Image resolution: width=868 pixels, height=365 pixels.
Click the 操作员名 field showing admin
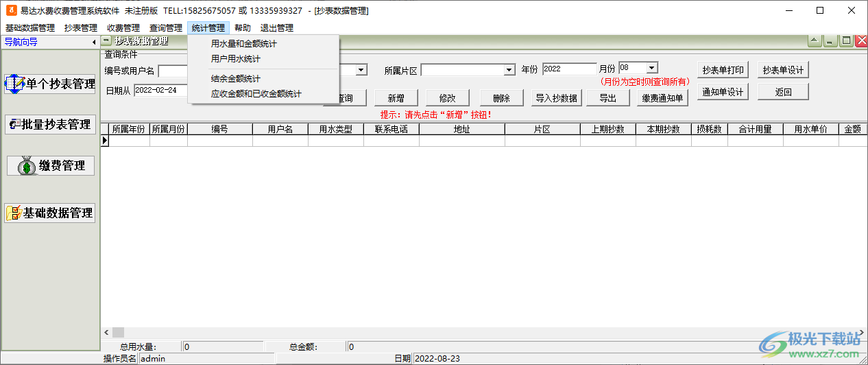pos(206,358)
